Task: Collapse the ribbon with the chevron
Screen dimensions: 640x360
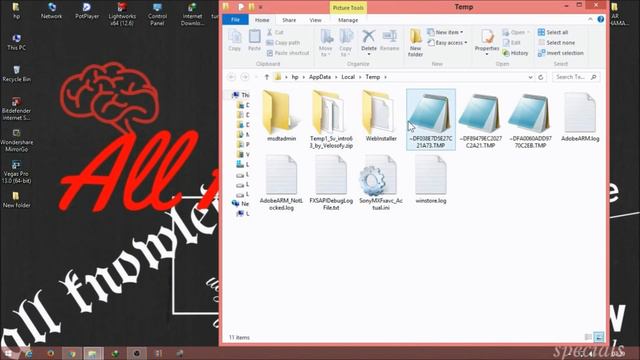Action: [x=591, y=19]
